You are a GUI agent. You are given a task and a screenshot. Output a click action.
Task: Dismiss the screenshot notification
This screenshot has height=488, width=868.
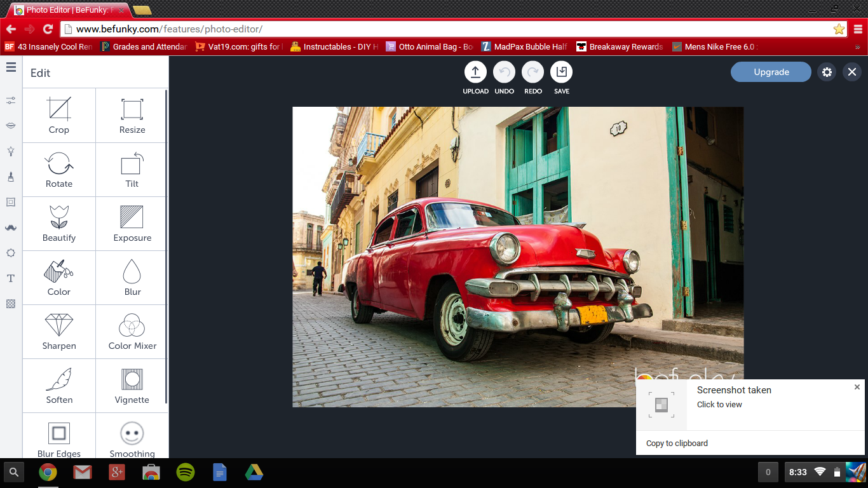tap(857, 387)
